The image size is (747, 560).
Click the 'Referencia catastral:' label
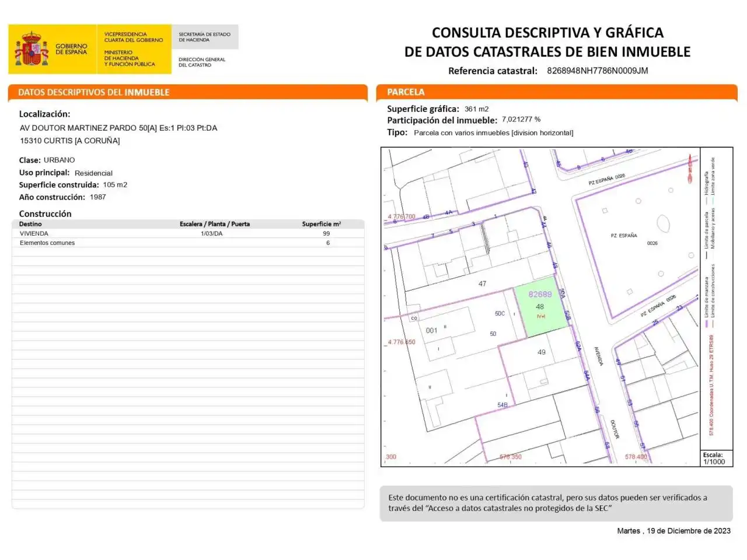point(493,71)
